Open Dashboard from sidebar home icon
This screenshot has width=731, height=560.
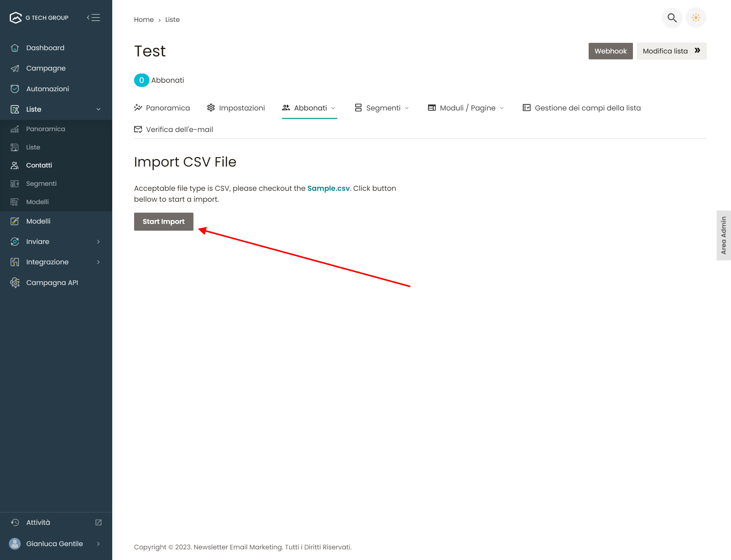pos(15,48)
